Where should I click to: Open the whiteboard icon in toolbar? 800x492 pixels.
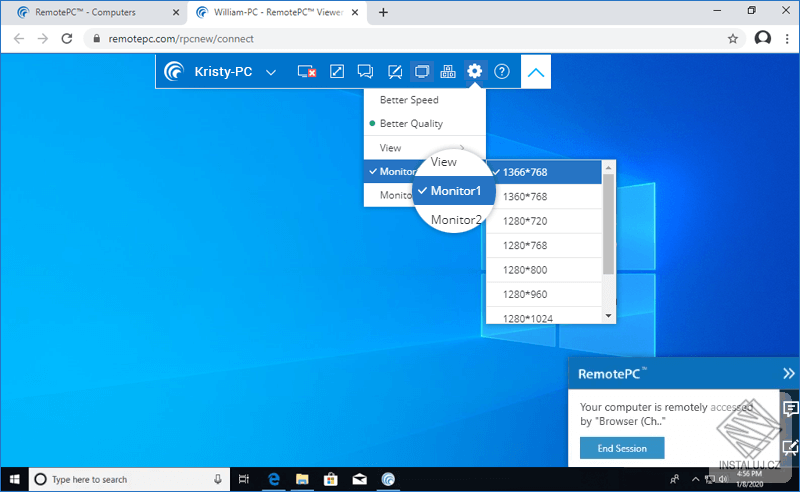pyautogui.click(x=394, y=72)
